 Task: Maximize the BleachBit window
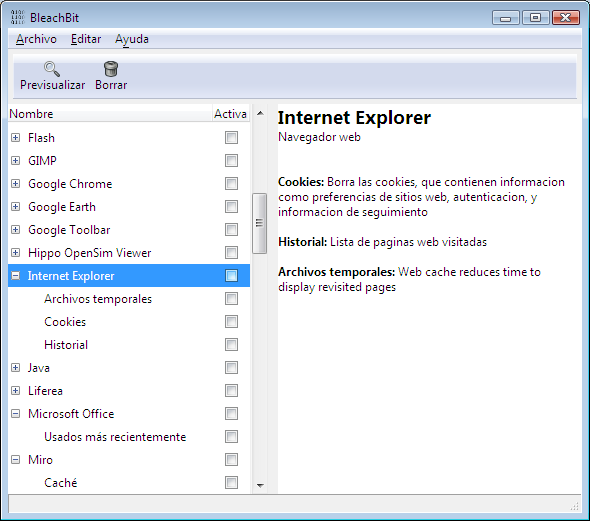pyautogui.click(x=535, y=18)
